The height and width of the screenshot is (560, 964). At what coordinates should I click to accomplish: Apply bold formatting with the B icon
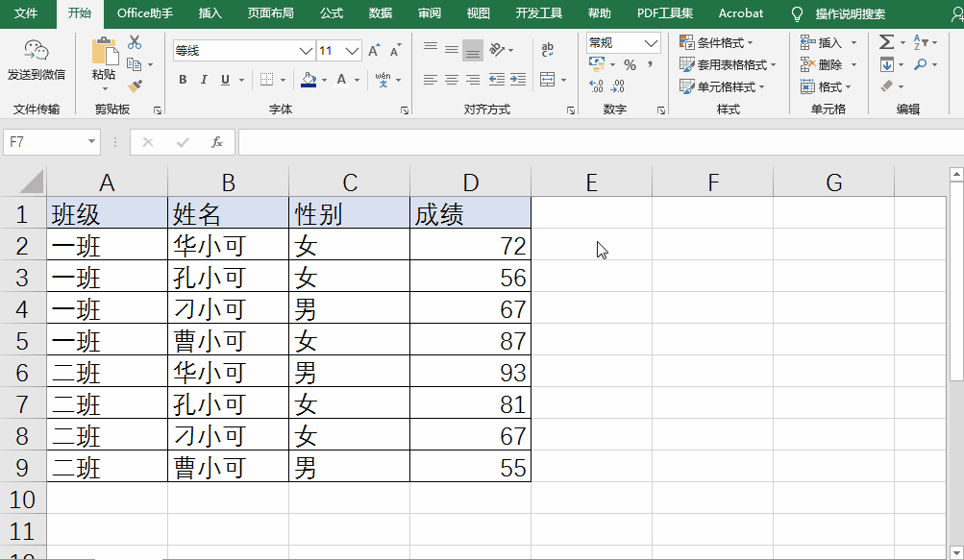[184, 80]
